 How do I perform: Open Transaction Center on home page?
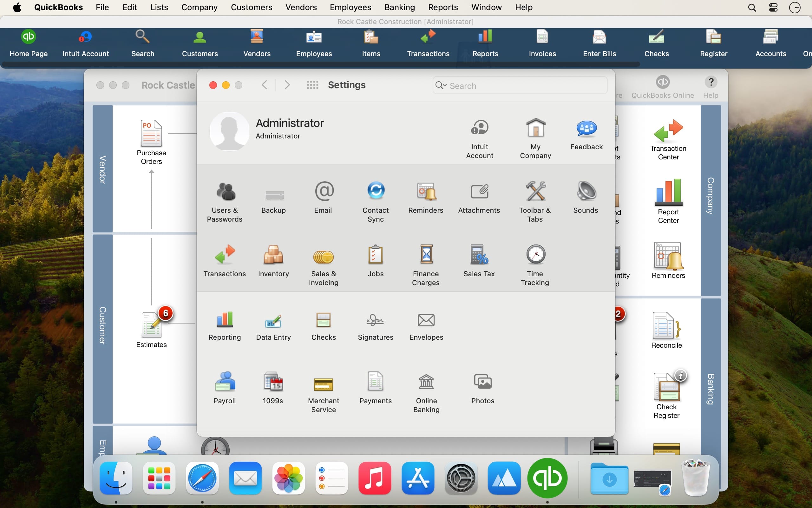pyautogui.click(x=668, y=140)
